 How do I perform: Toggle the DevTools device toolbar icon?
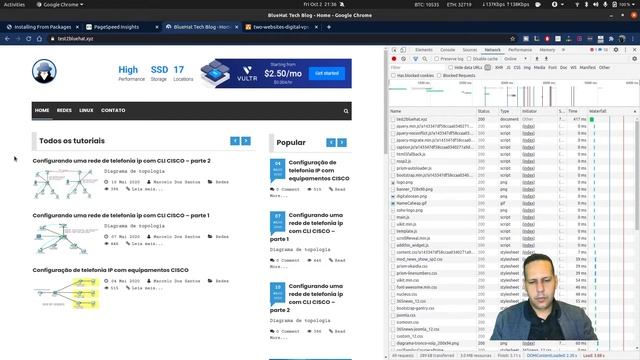coord(403,50)
